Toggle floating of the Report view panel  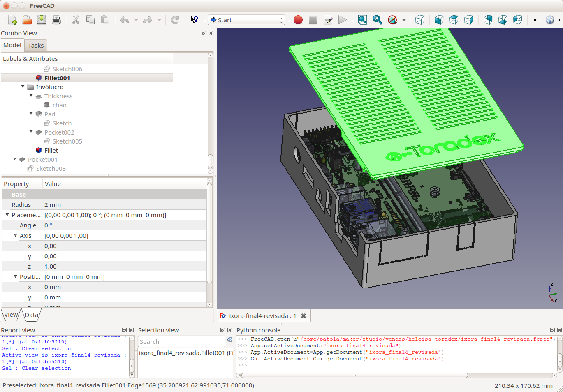[x=124, y=330]
